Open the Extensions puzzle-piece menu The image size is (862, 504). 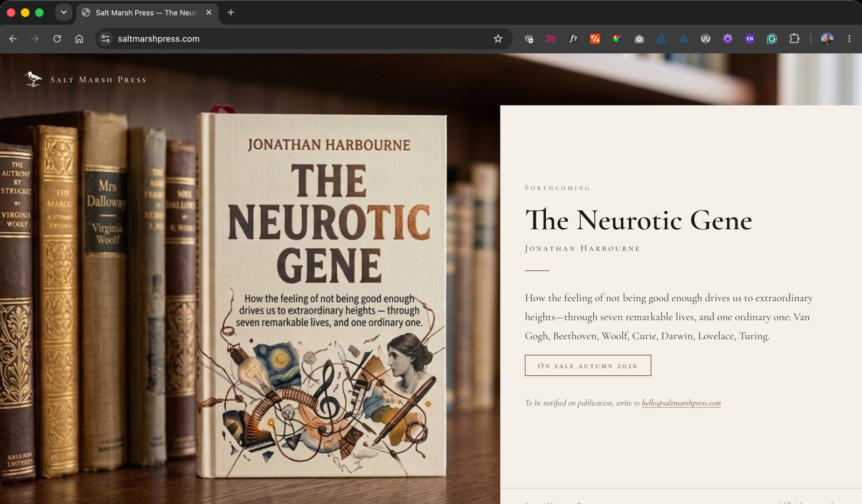tap(794, 39)
